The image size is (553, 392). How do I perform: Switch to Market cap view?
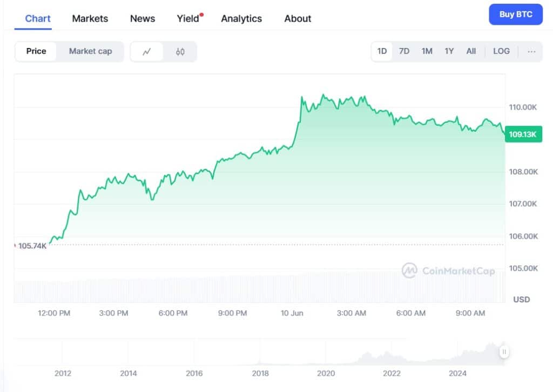tap(90, 51)
